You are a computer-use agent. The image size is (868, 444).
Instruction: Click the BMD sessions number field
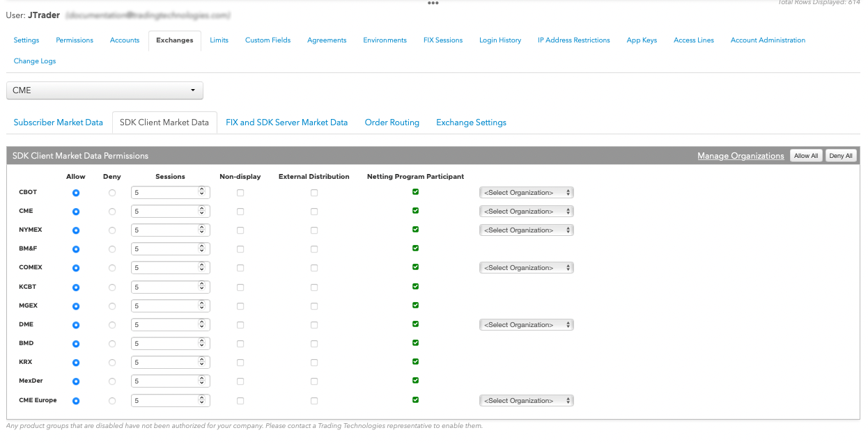[x=171, y=344]
